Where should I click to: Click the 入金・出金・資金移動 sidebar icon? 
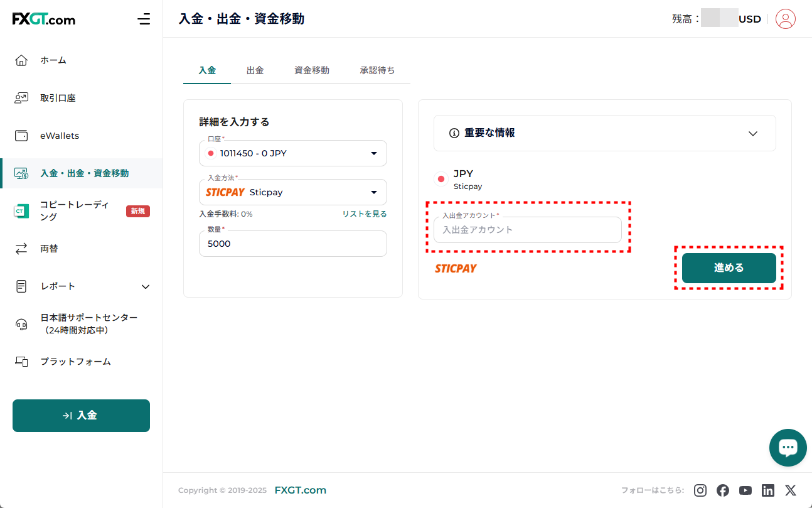tap(21, 173)
